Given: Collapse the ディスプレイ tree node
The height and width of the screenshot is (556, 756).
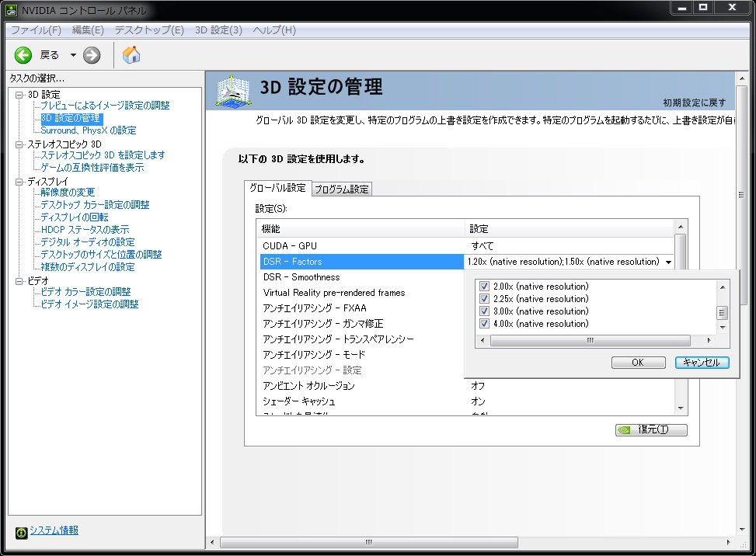Looking at the screenshot, I should 19,182.
